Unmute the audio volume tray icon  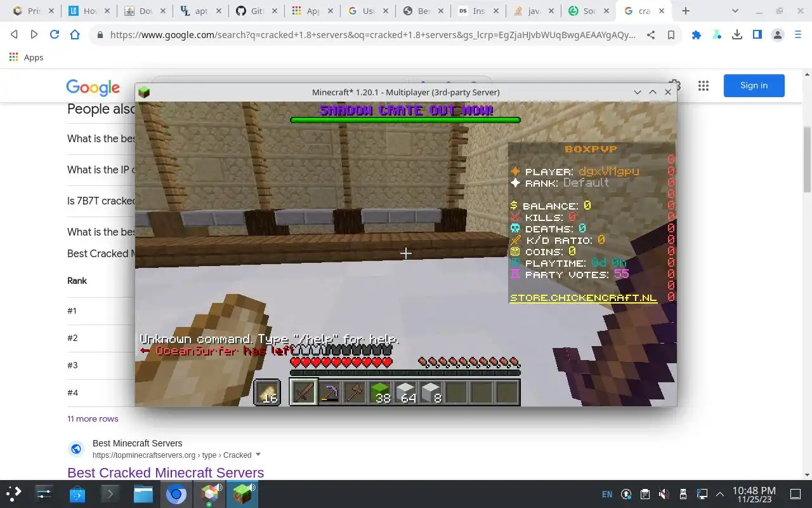point(664,494)
